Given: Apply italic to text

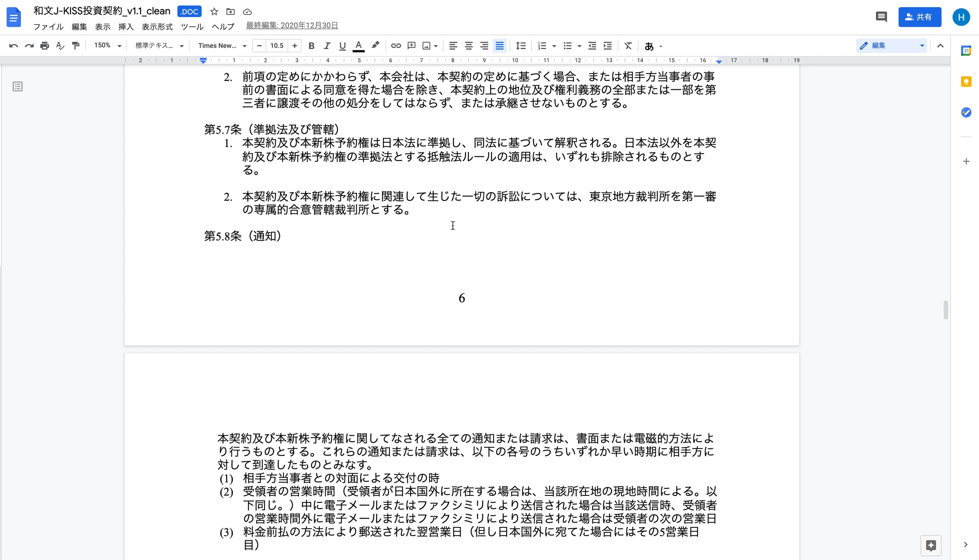Looking at the screenshot, I should (327, 45).
